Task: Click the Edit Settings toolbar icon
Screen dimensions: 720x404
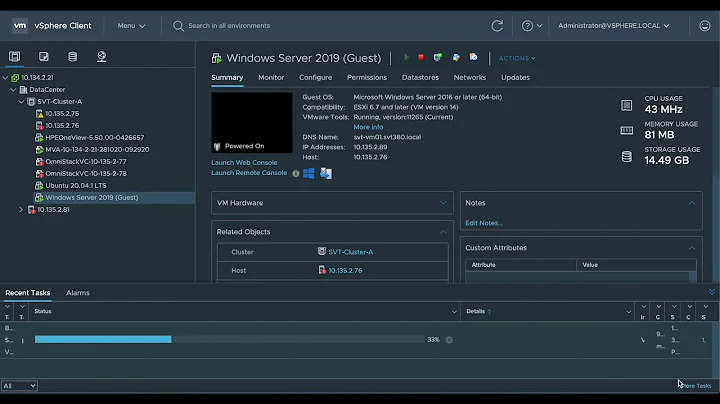Action: [x=456, y=57]
